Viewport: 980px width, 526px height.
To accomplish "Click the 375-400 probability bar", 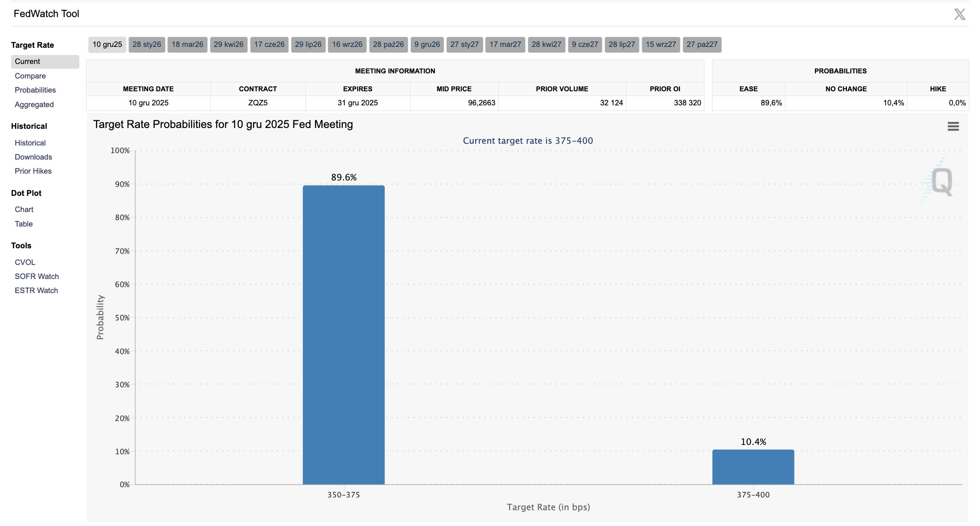I will 753,467.
